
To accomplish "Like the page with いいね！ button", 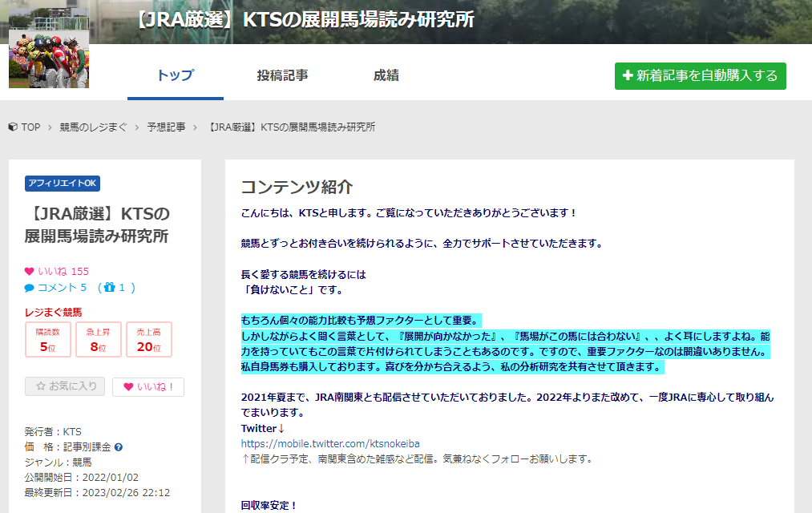I will pyautogui.click(x=148, y=386).
